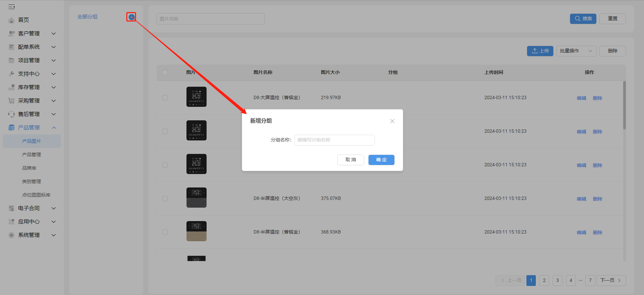Select the 产品管理 submenu item
Screen dimensions: 644x295
click(x=32, y=155)
